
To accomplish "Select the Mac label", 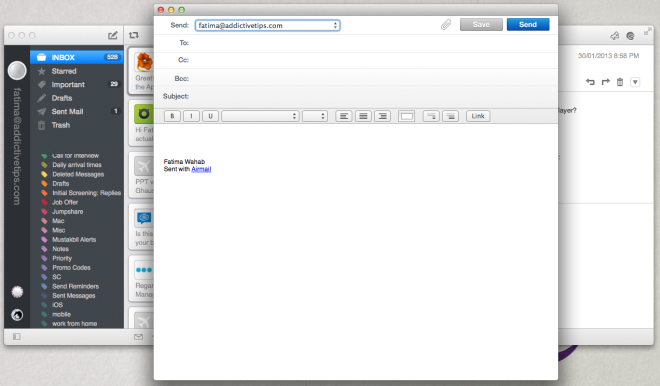I will point(58,221).
